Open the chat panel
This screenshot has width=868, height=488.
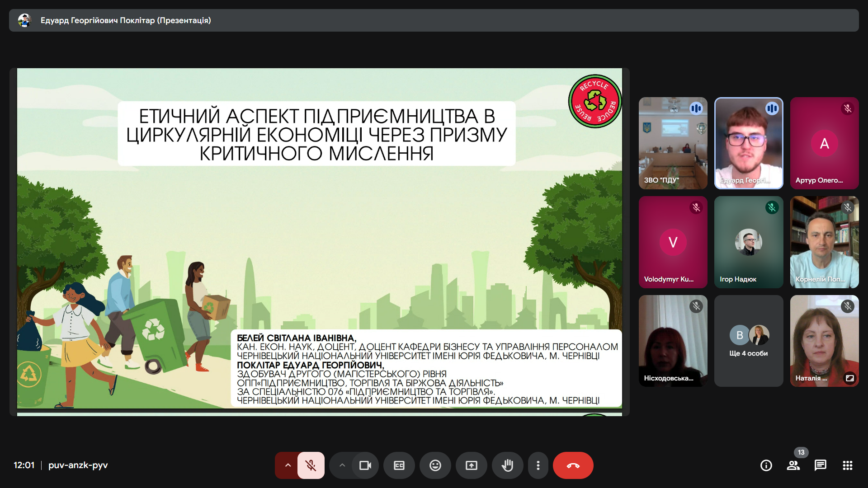coord(820,465)
